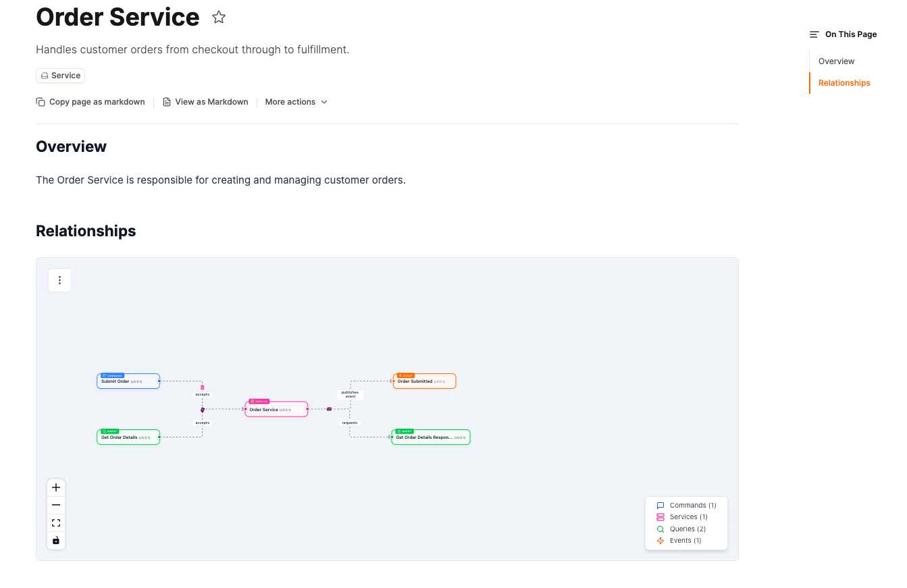The width and height of the screenshot is (907, 588).
Task: Click the copy icon beside Copy page
Action: point(41,102)
